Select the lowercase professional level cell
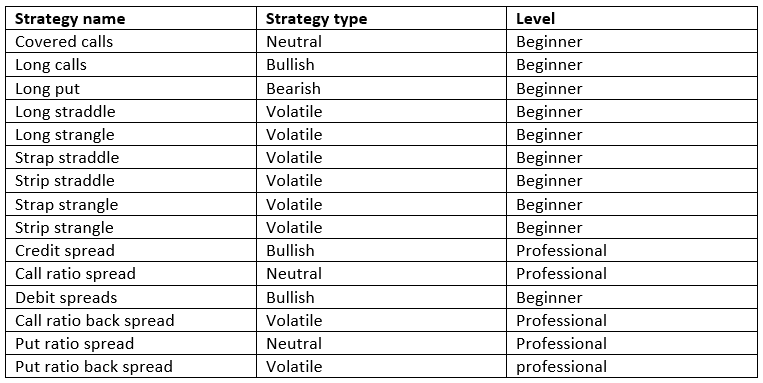This screenshot has height=383, width=763. (632, 366)
